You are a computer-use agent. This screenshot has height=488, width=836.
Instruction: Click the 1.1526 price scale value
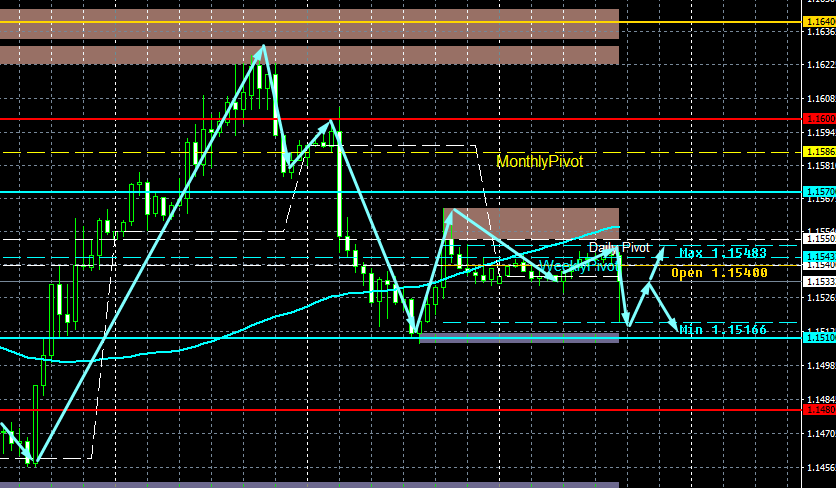(x=821, y=297)
